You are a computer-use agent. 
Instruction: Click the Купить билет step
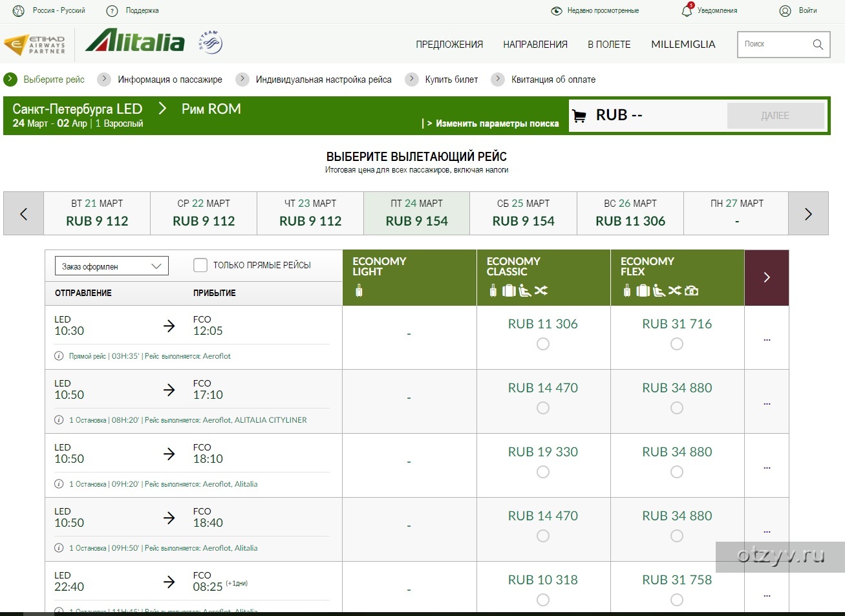coord(451,80)
